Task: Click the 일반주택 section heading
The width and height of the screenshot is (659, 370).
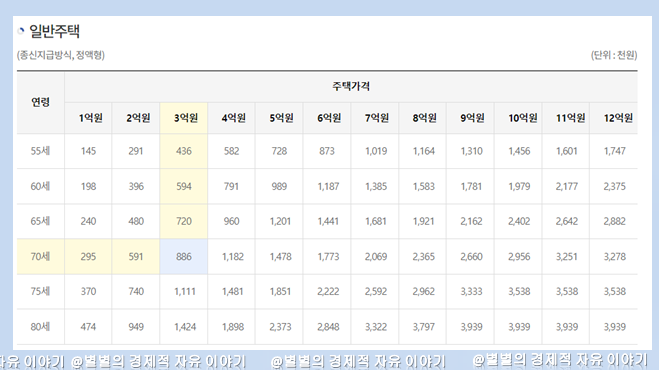Action: coord(54,31)
